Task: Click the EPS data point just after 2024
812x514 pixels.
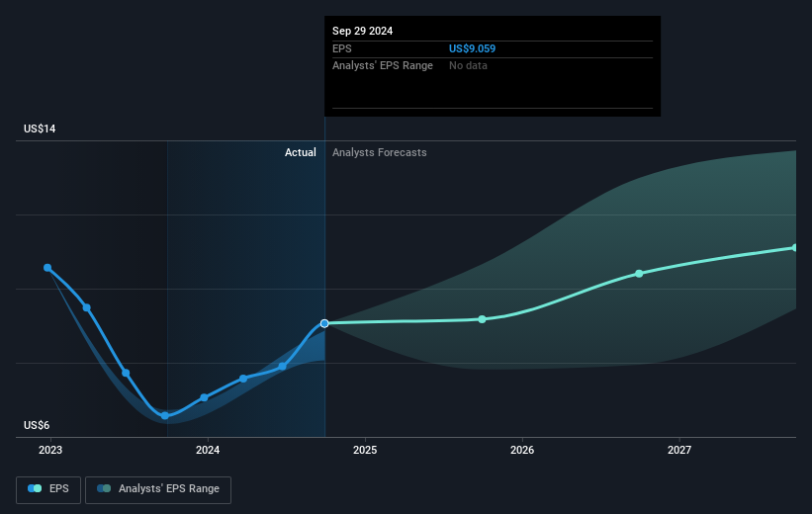Action: click(x=204, y=397)
